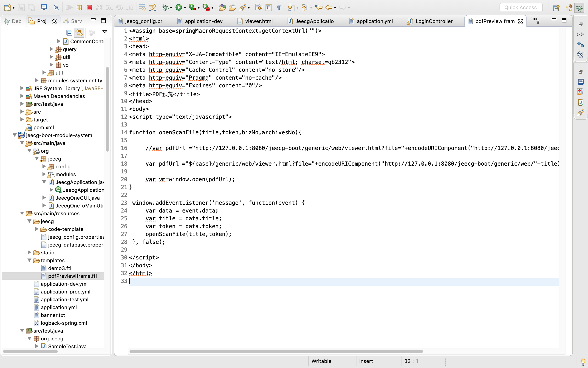Open the New wizard dropdown arrow
This screenshot has height=368, width=588.
click(x=13, y=8)
